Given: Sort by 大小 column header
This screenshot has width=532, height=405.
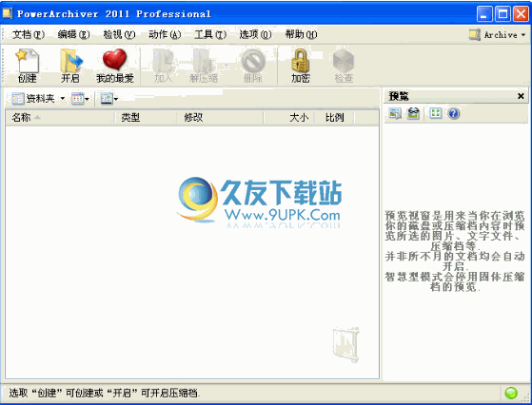Looking at the screenshot, I should (289, 118).
